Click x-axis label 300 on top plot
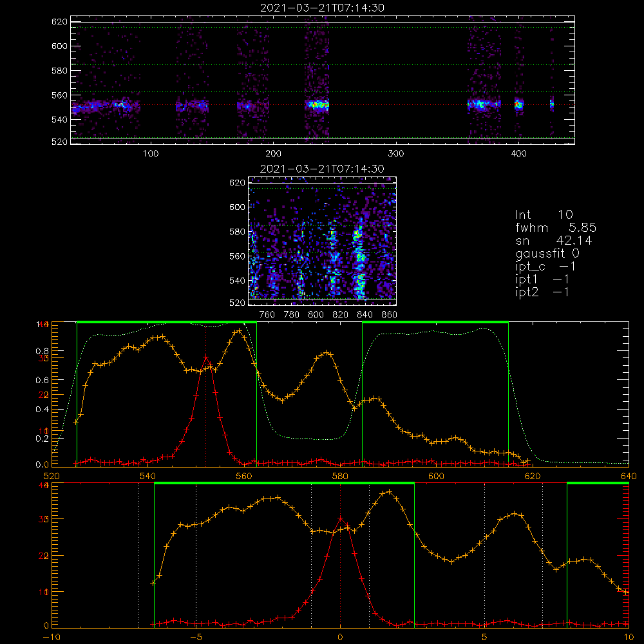Image resolution: width=644 pixels, height=644 pixels. 396,154
